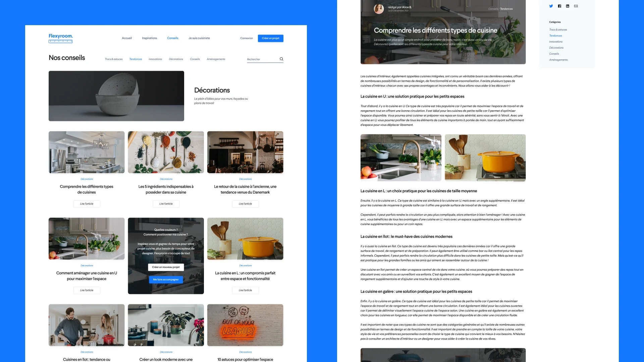The height and width of the screenshot is (362, 644).
Task: Click the search magnifier icon
Action: pos(281,59)
